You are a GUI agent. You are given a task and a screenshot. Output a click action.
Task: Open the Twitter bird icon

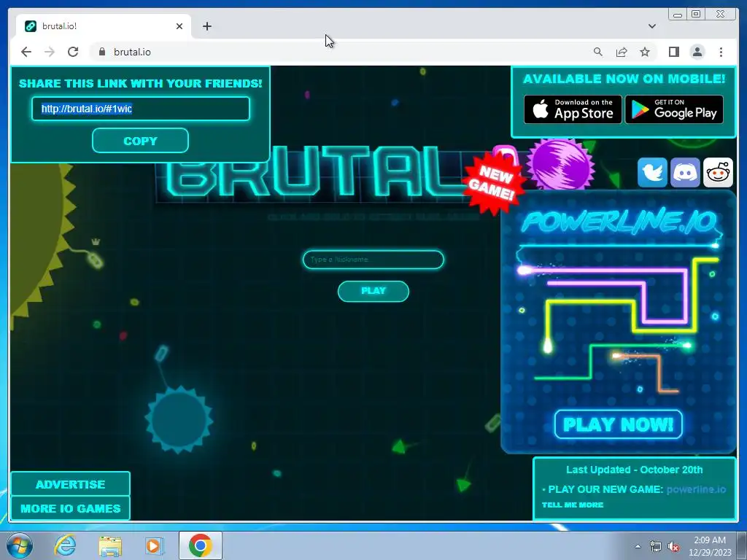(652, 172)
